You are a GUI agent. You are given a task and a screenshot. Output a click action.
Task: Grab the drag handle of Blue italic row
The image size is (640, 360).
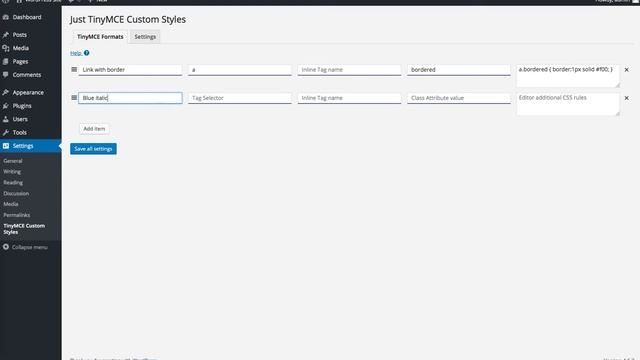tap(74, 98)
